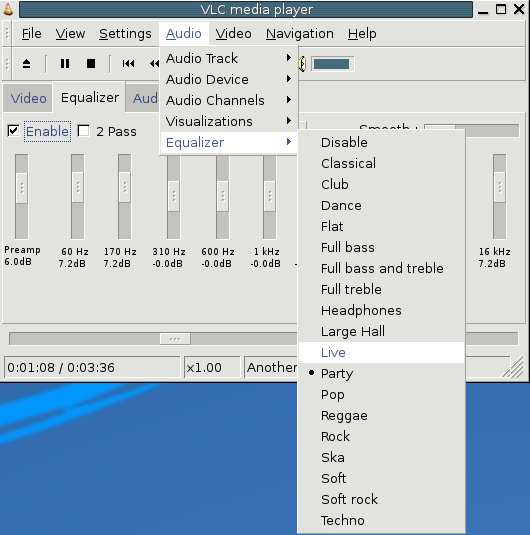The image size is (530, 535).
Task: Open the Video menu in menu bar
Action: (x=233, y=34)
